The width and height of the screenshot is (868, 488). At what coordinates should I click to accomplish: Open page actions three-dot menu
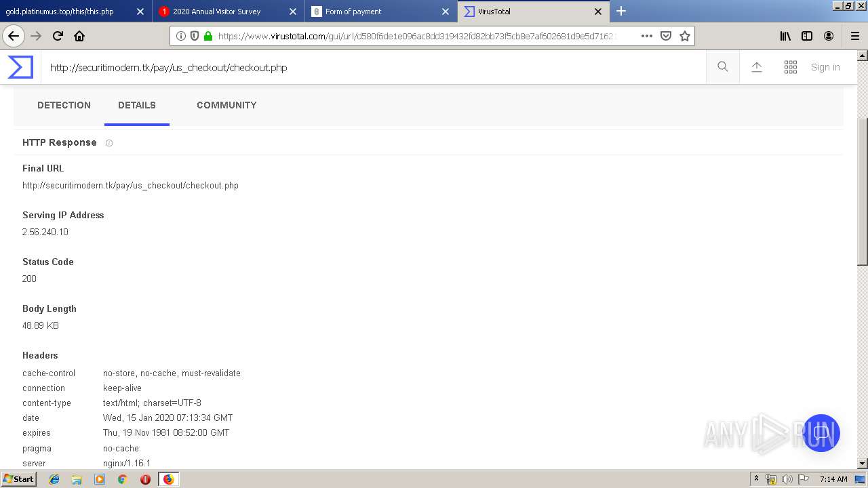coord(646,36)
